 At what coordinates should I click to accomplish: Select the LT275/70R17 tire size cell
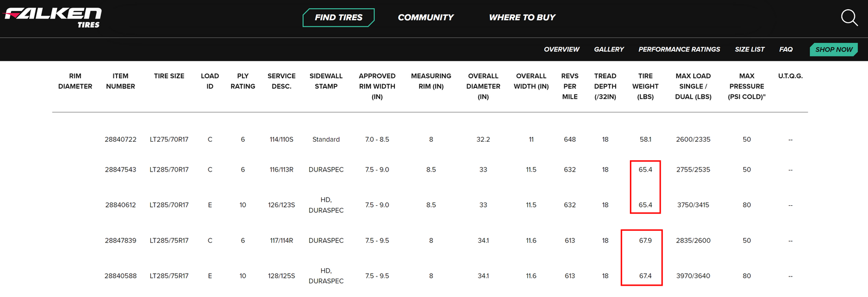tap(169, 140)
